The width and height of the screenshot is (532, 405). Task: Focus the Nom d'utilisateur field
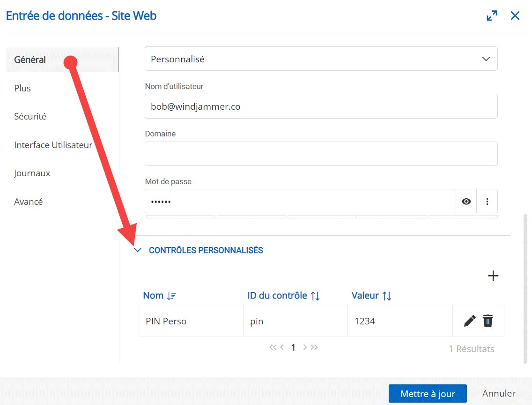[x=321, y=106]
